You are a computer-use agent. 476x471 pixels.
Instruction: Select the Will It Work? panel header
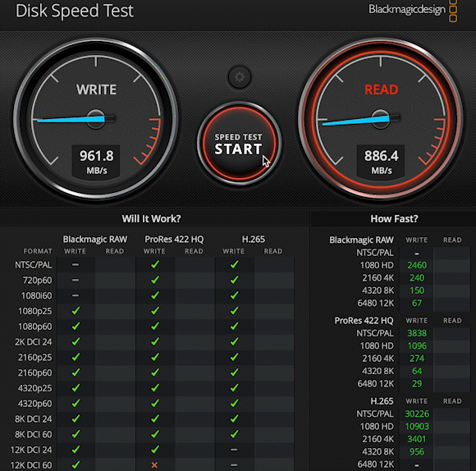[151, 218]
